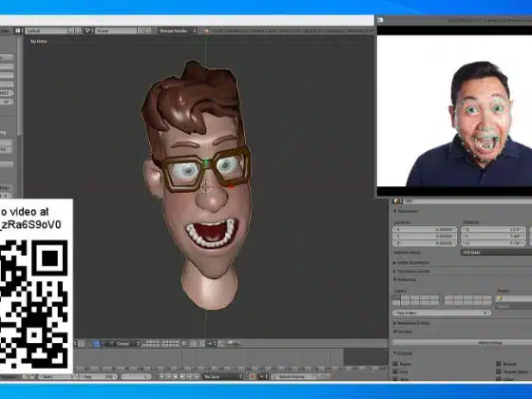The width and height of the screenshot is (532, 399).
Task: Click the Default screen layout name field
Action: click(x=46, y=30)
